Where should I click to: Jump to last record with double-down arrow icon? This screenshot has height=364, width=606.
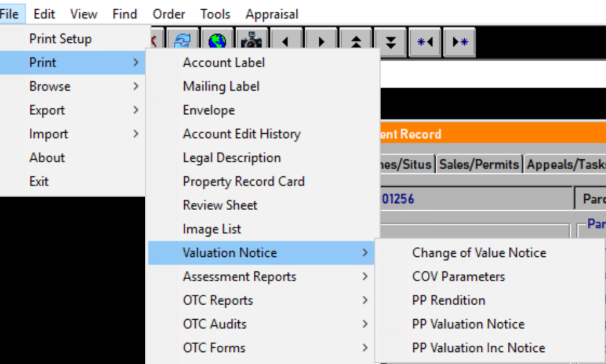390,41
